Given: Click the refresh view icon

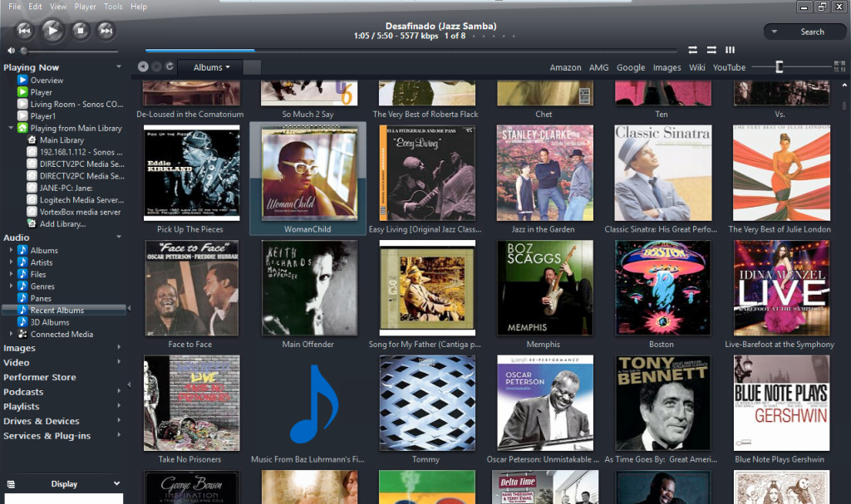Looking at the screenshot, I should point(170,66).
